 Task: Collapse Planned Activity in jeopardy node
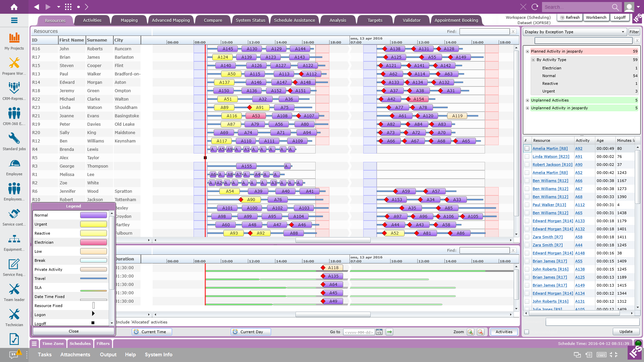(x=528, y=51)
